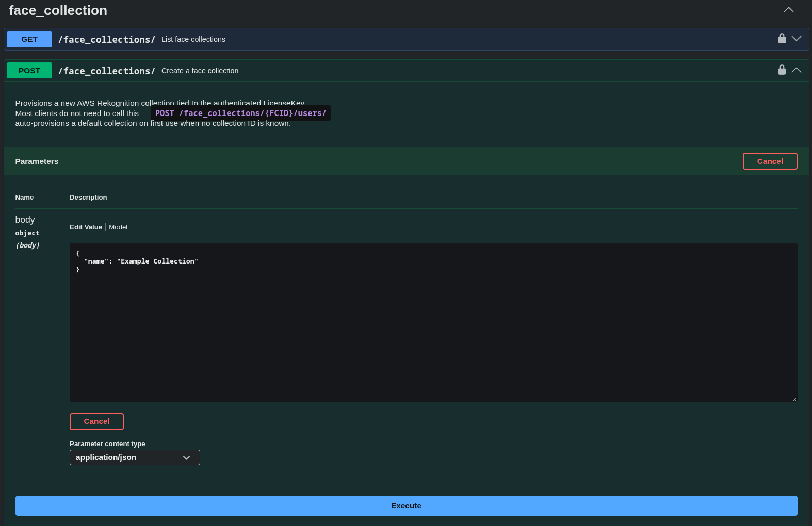Click the GET /face_collections/ path text
Image resolution: width=812 pixels, height=526 pixels.
[x=107, y=40]
